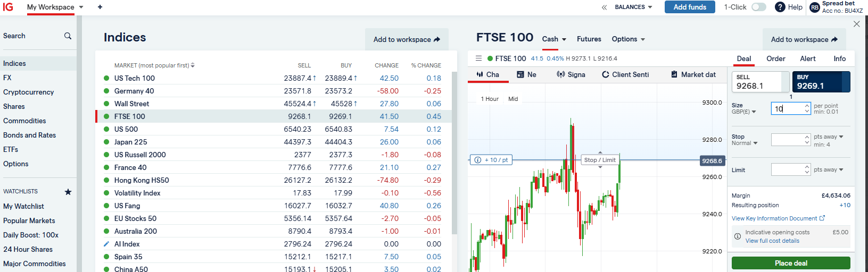
Task: Click the AI Index pencil icon
Action: (106, 244)
